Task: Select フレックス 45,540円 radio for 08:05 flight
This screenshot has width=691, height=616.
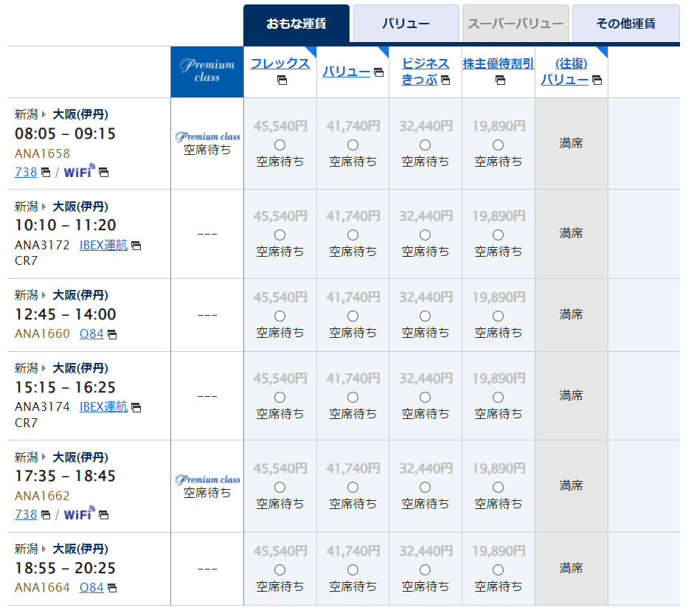Action: [x=279, y=145]
